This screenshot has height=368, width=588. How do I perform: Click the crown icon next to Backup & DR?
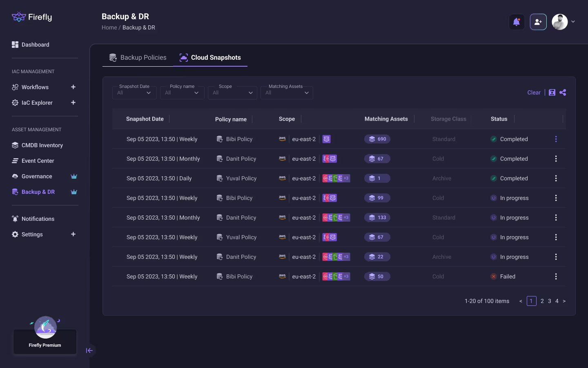(x=74, y=192)
